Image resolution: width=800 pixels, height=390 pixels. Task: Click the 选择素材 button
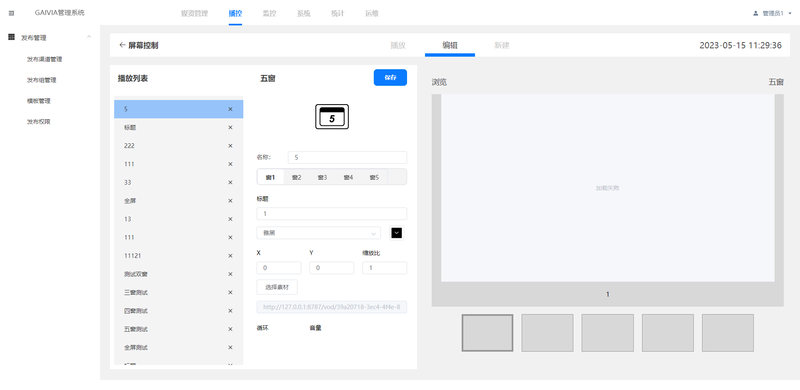coord(277,287)
